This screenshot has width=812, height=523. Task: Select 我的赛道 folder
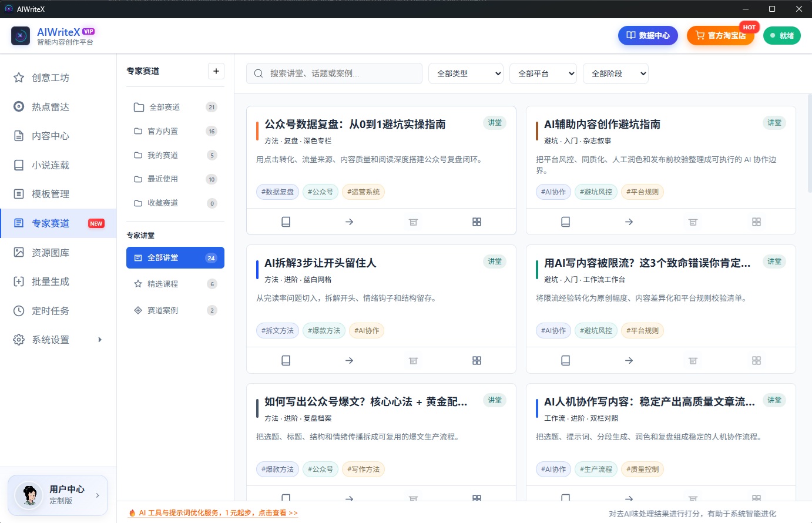[x=175, y=155]
